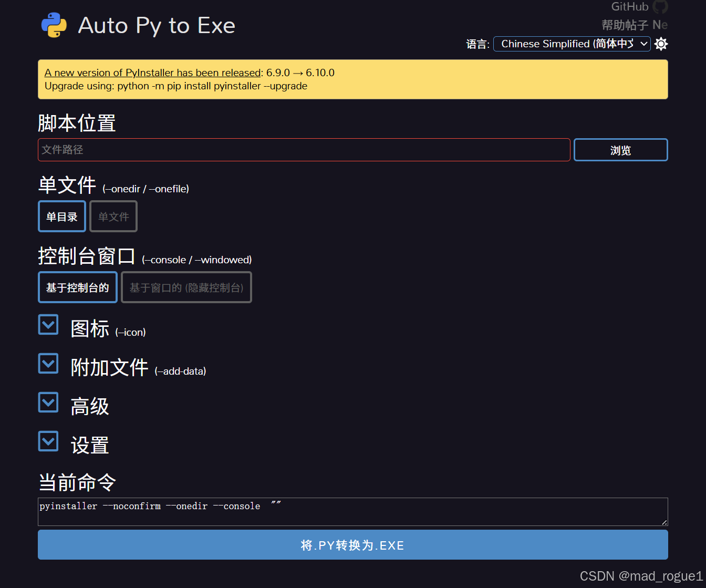
Task: Click the 将.PY转换为.EXE convert button
Action: pyautogui.click(x=352, y=545)
